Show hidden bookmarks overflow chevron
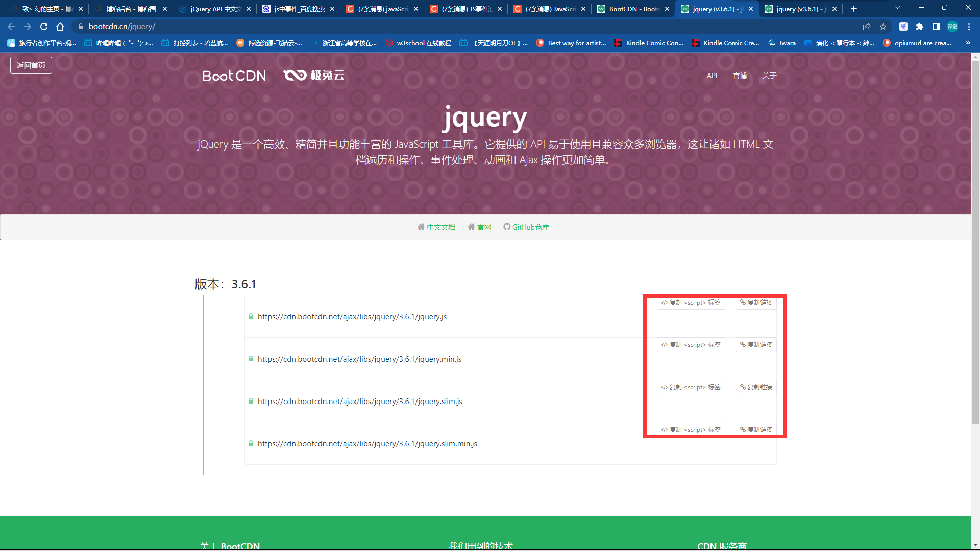 click(968, 43)
